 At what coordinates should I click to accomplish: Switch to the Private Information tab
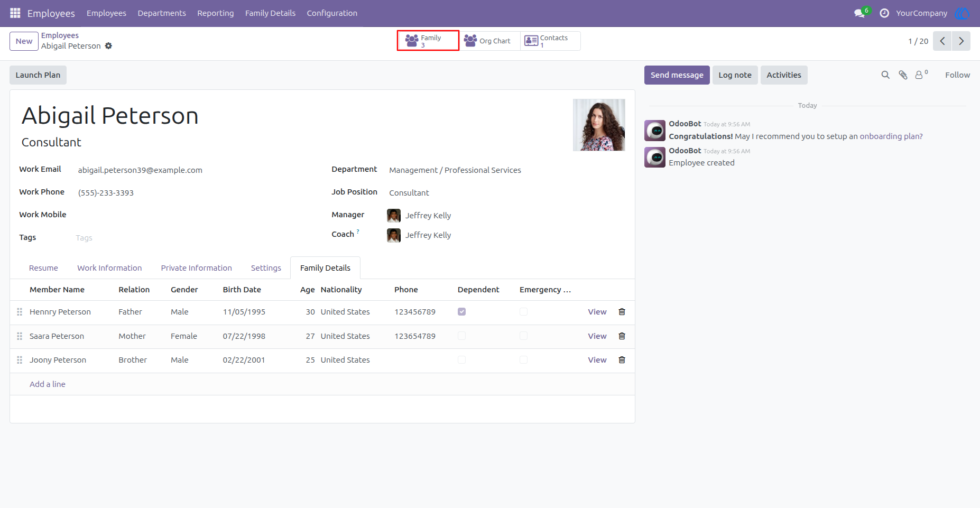point(197,268)
